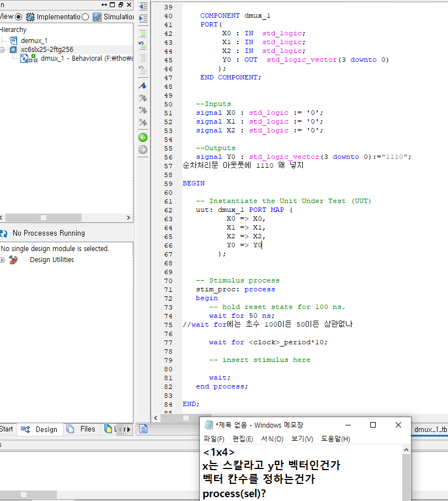Click Notepad scrollbar up arrow
This screenshot has height=501, width=448.
pyautogui.click(x=406, y=450)
